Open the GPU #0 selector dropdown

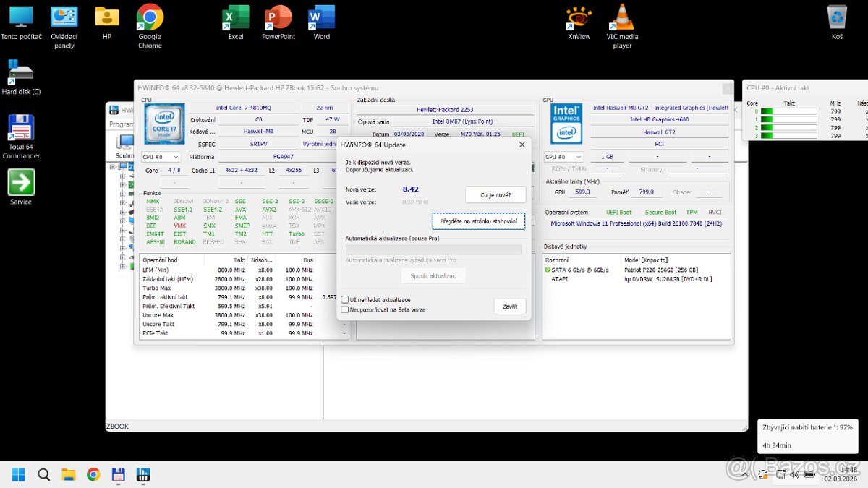pos(563,157)
